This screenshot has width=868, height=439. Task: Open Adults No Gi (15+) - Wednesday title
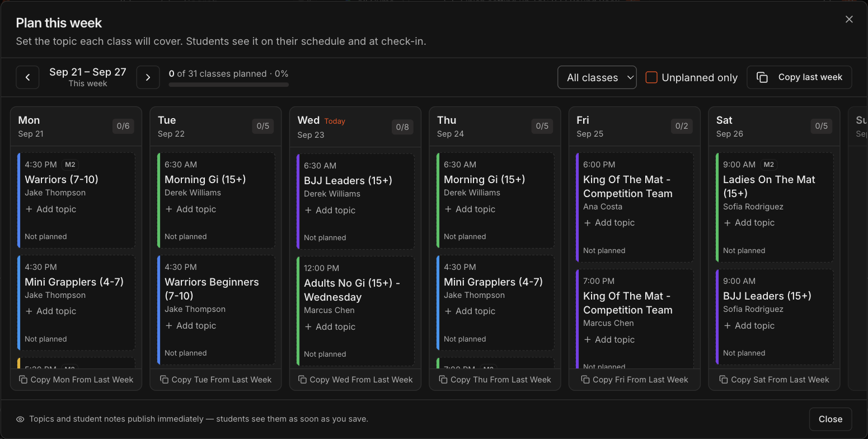tap(352, 289)
